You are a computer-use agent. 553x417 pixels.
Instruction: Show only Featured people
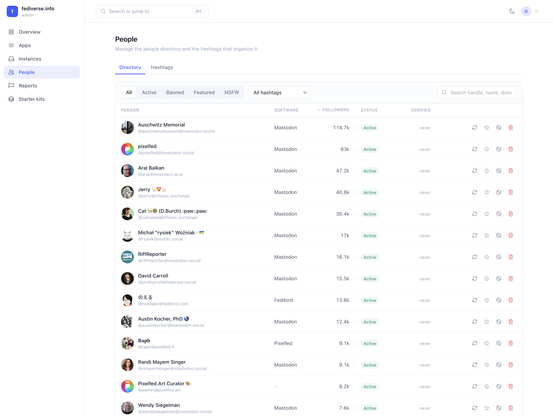pos(204,92)
